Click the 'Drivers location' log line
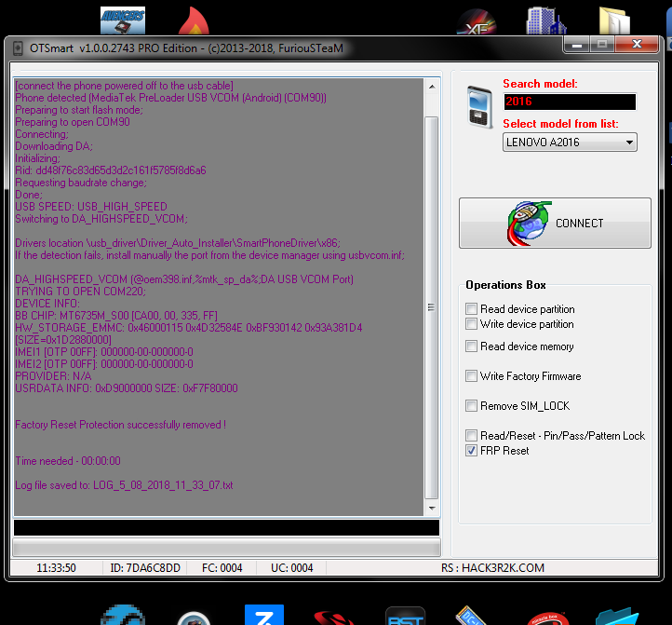Image resolution: width=672 pixels, height=625 pixels. point(178,243)
